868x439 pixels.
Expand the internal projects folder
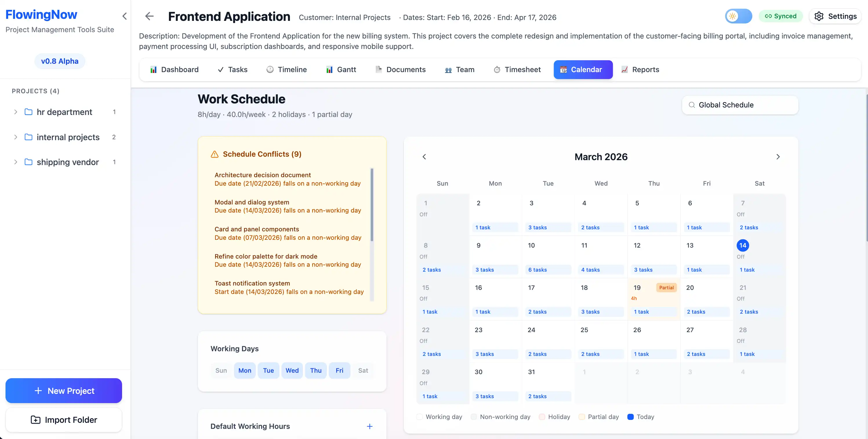15,137
